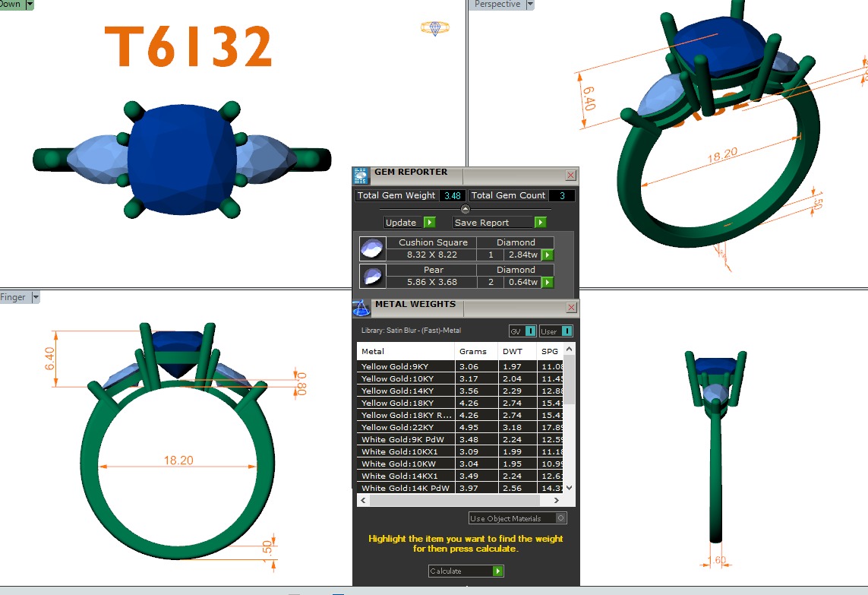Click the Pear gem thumbnail icon

372,276
